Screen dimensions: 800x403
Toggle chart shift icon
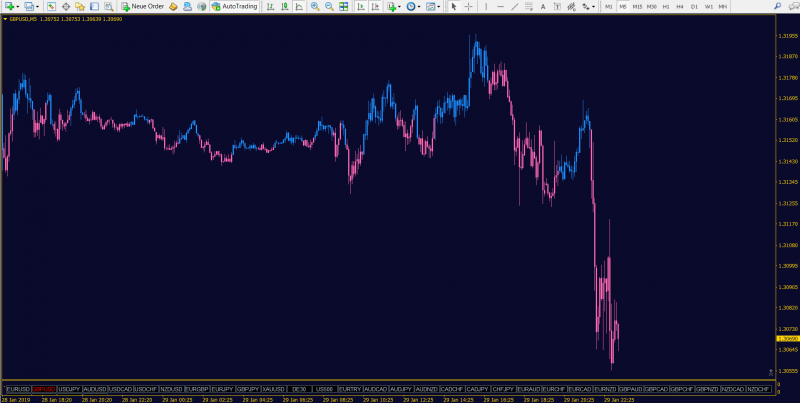376,7
